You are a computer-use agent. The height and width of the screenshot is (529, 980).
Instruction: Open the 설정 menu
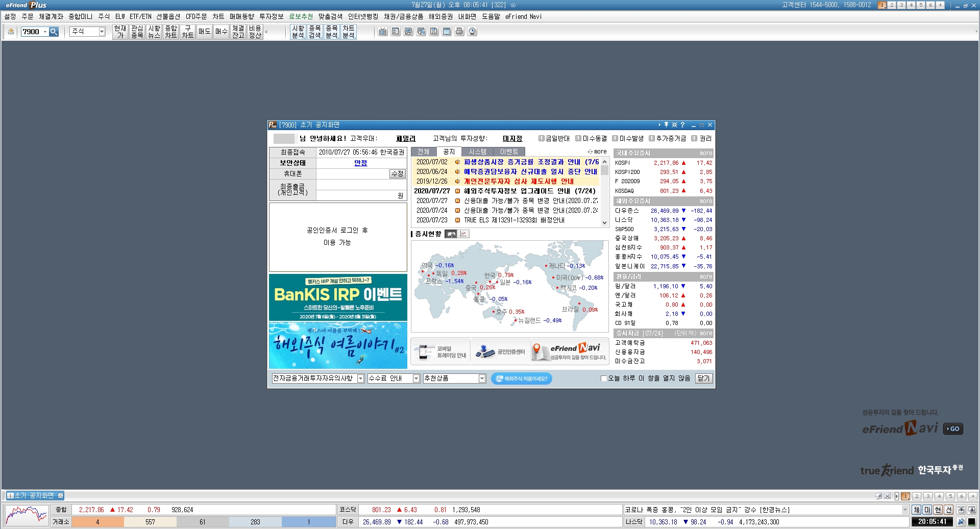10,16
